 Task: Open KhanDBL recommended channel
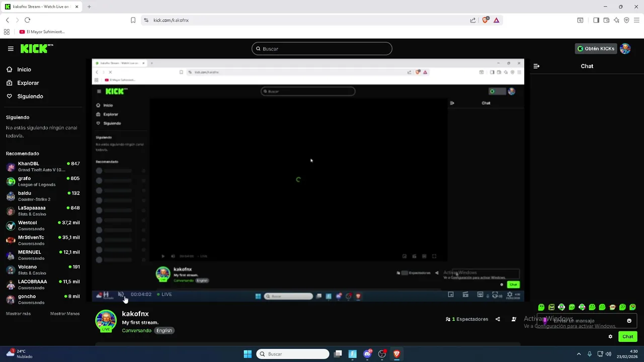(x=43, y=166)
